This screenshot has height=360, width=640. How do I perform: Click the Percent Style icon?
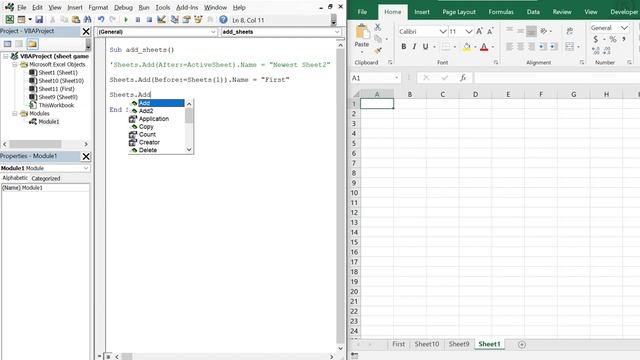[613, 39]
